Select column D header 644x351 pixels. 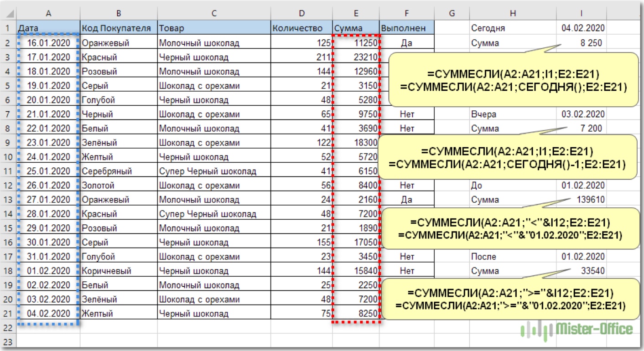[x=301, y=14]
